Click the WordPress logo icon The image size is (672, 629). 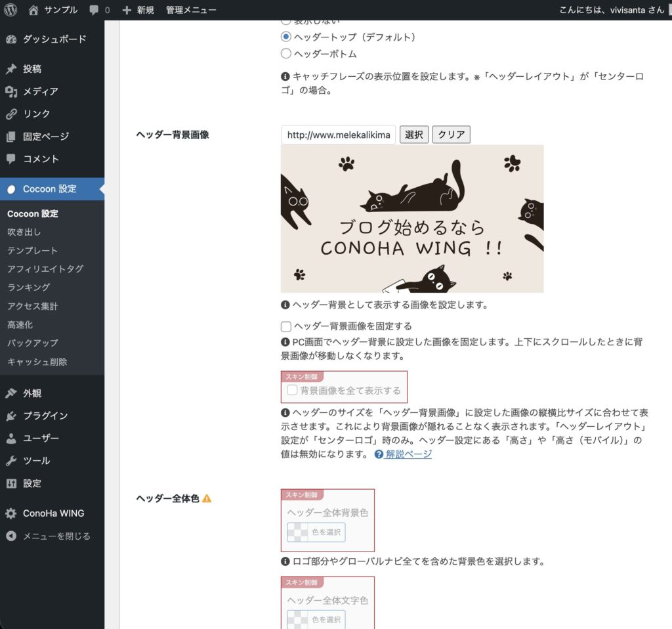click(10, 10)
